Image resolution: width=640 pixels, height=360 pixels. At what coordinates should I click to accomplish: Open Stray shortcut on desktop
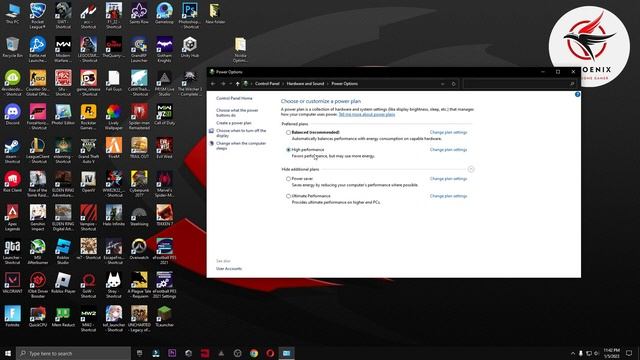114,285
